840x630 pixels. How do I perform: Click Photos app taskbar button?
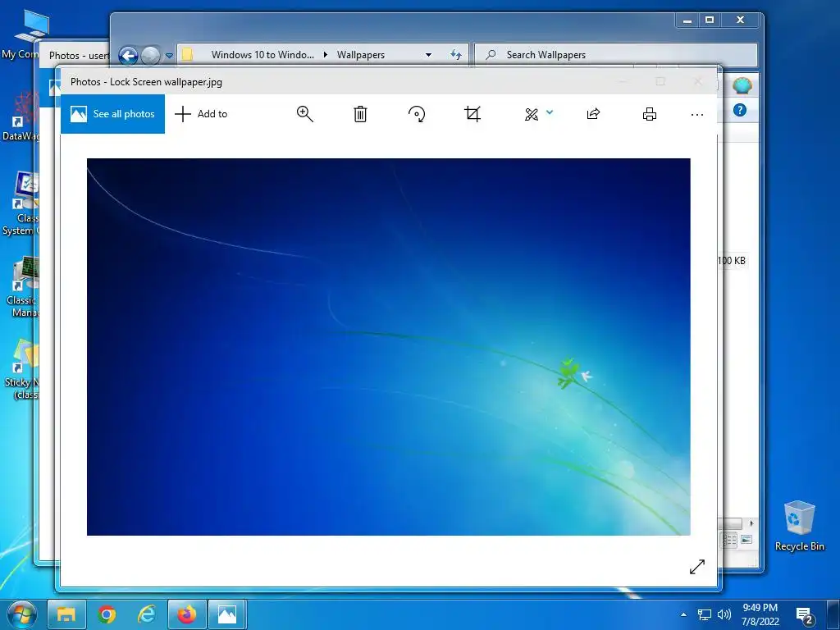pos(227,615)
